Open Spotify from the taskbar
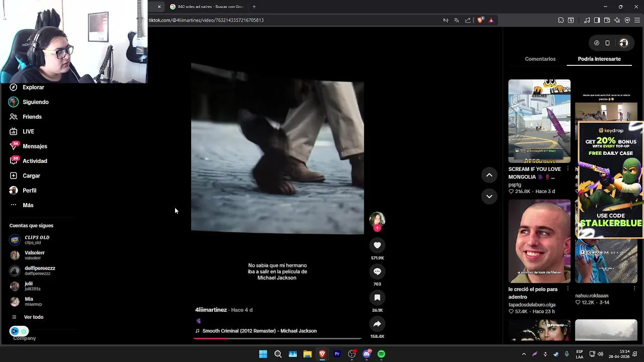The image size is (644, 362). tap(381, 354)
